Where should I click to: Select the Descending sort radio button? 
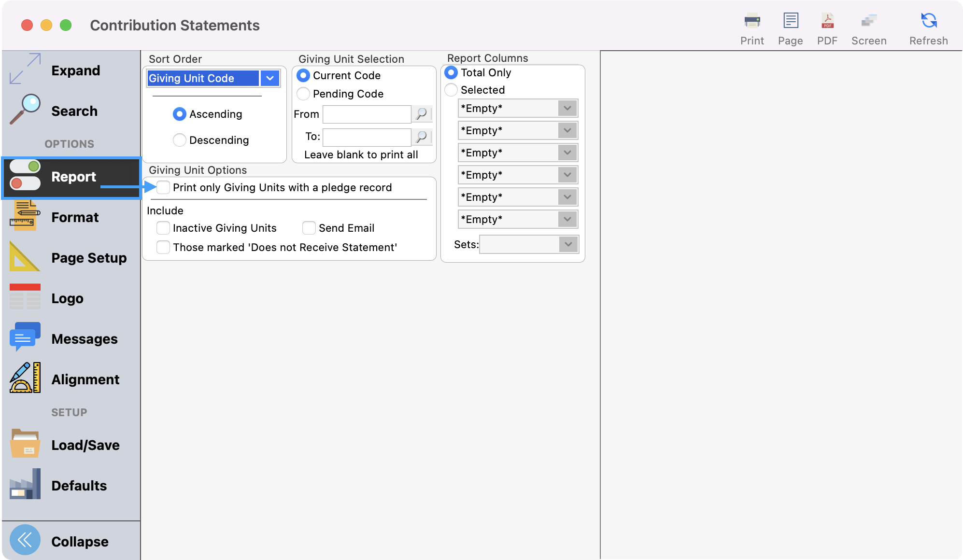tap(179, 140)
